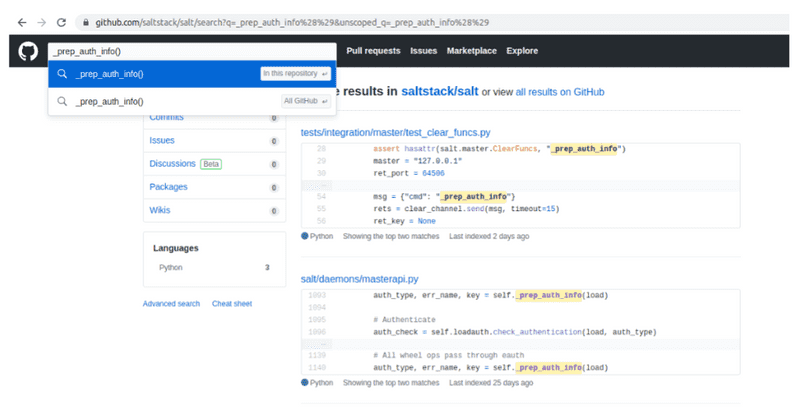
Task: Open the Advanced search link
Action: 171,303
